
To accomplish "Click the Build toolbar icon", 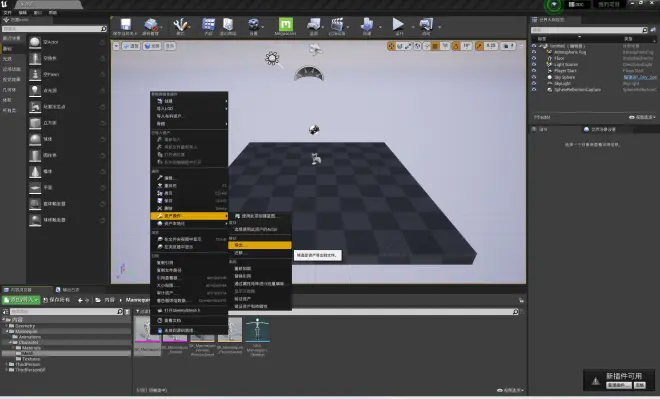I will [x=367, y=26].
